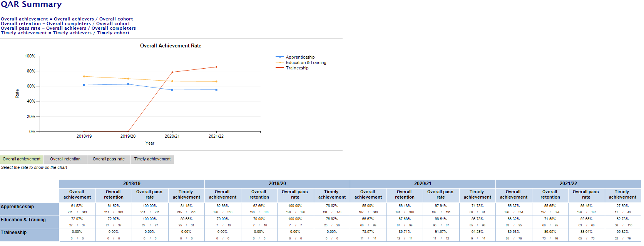This screenshot has height=246, width=644.
Task: Click the Education & Training point for 2019/20
Action: (x=128, y=79)
